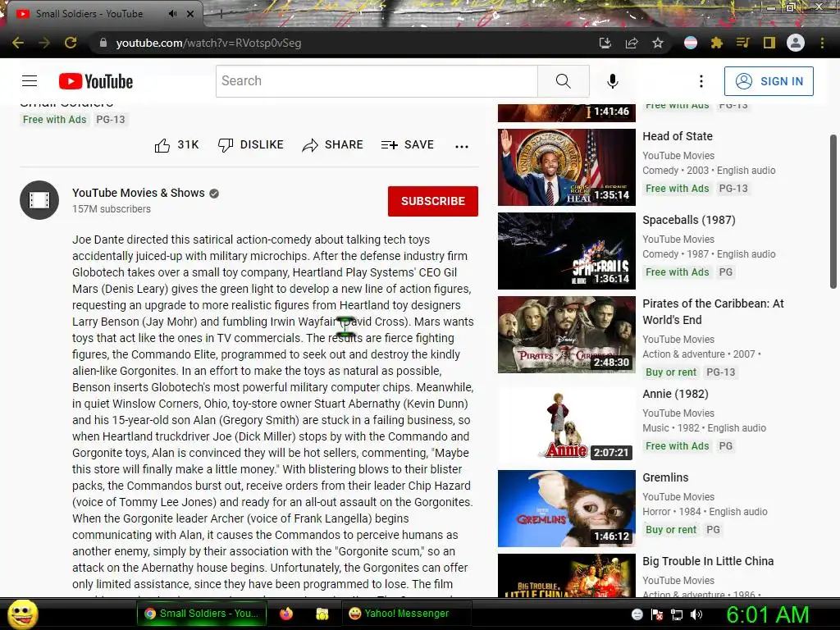Switch to Yahoo! Messenger taskbar item

[x=407, y=614]
